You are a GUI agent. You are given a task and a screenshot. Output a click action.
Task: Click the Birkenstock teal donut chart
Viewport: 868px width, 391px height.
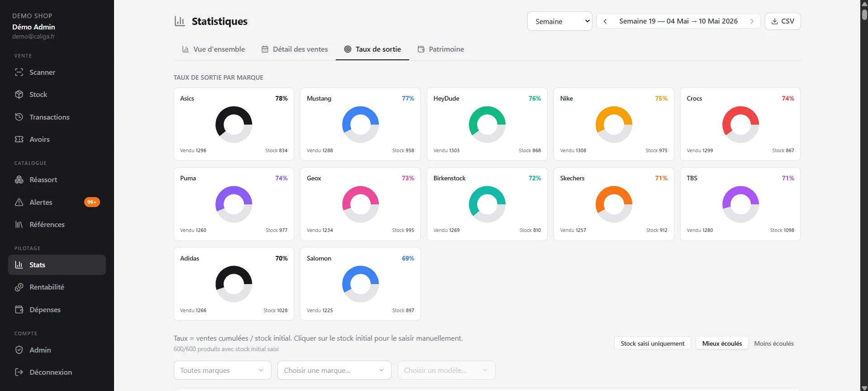coord(487,204)
